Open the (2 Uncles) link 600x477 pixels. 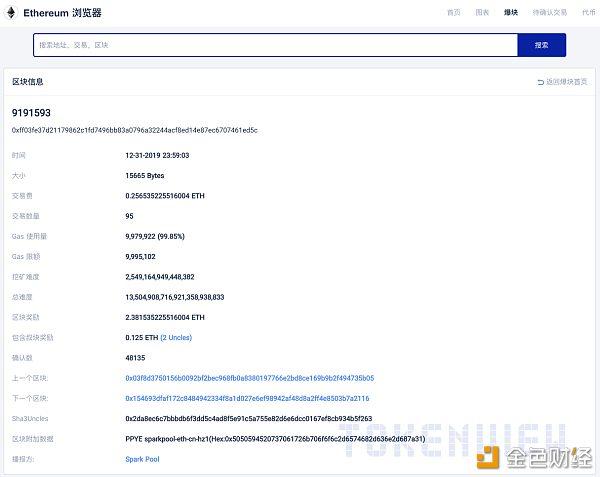coord(176,337)
